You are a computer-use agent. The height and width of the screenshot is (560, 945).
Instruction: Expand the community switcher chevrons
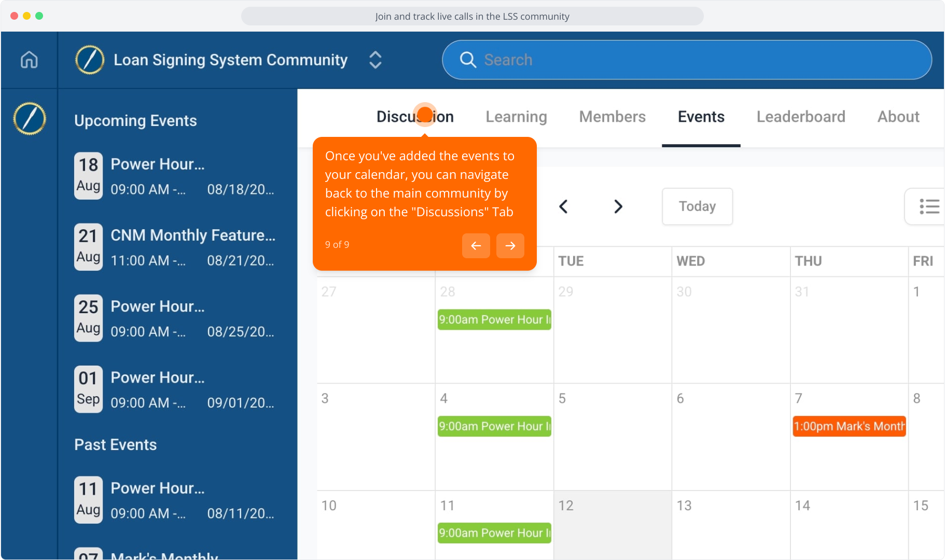[x=376, y=60]
